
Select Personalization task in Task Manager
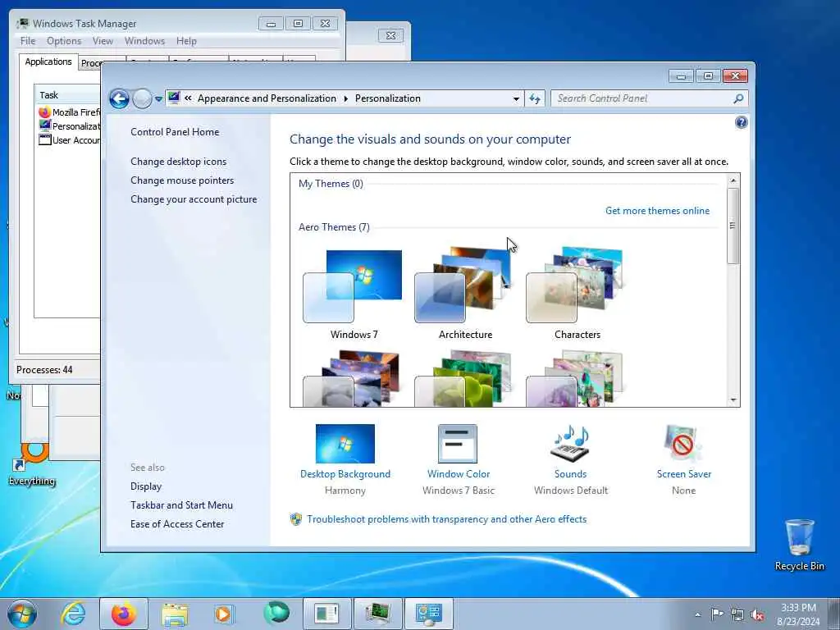(x=69, y=126)
